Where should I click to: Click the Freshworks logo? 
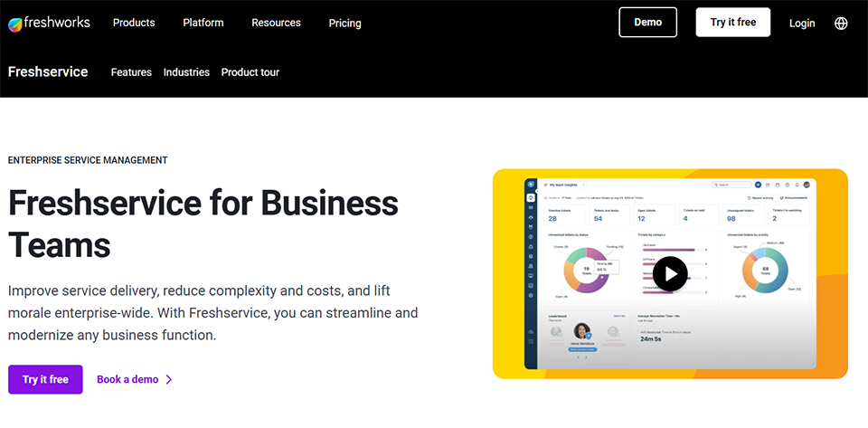[49, 24]
